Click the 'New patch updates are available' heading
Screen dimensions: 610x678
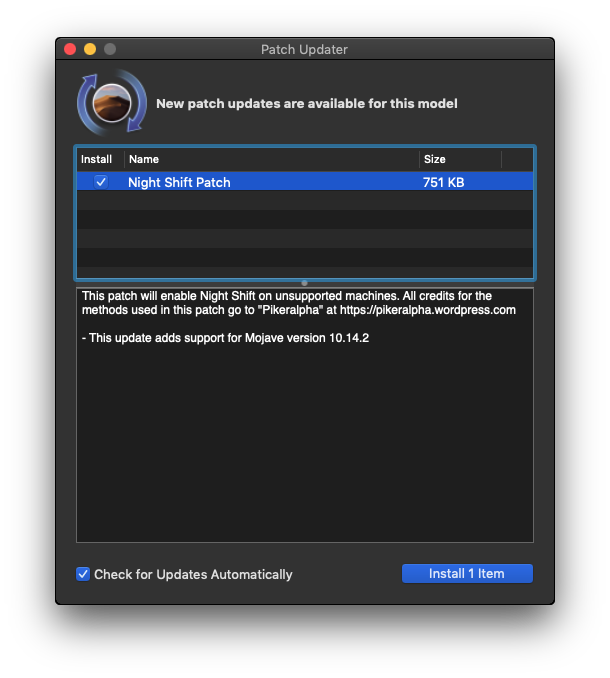(x=307, y=104)
